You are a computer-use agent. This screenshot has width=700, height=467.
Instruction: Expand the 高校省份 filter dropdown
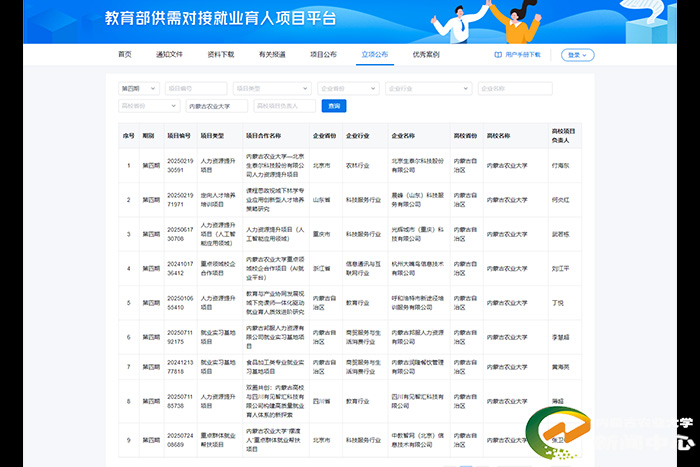click(148, 105)
